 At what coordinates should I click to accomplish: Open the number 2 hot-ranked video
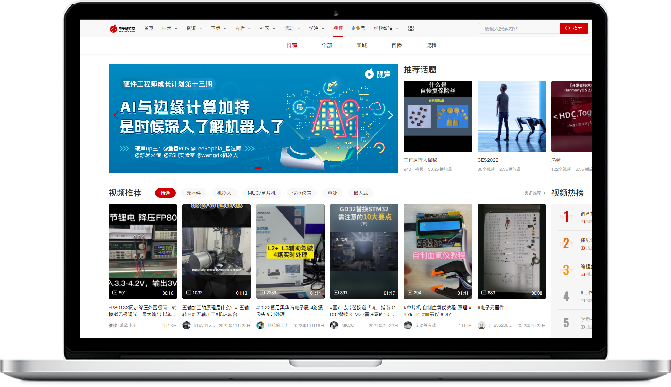pos(576,244)
